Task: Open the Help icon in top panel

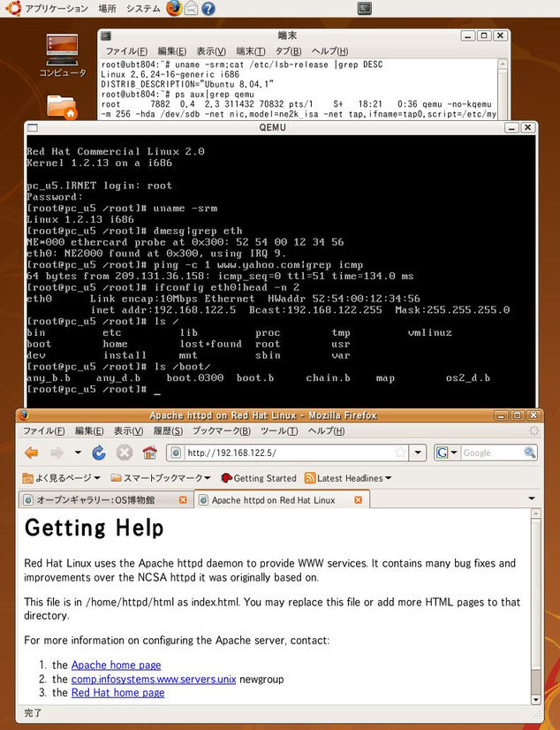Action: tap(208, 8)
